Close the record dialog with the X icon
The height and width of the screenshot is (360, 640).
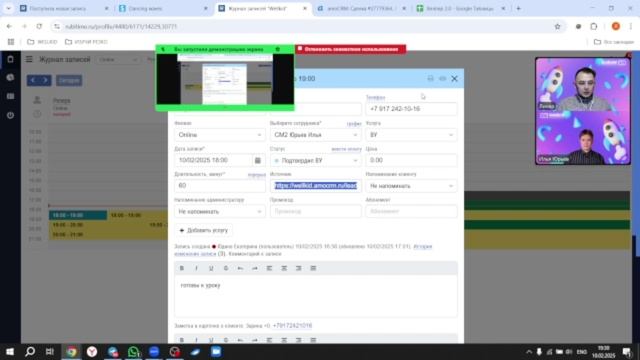(x=454, y=79)
